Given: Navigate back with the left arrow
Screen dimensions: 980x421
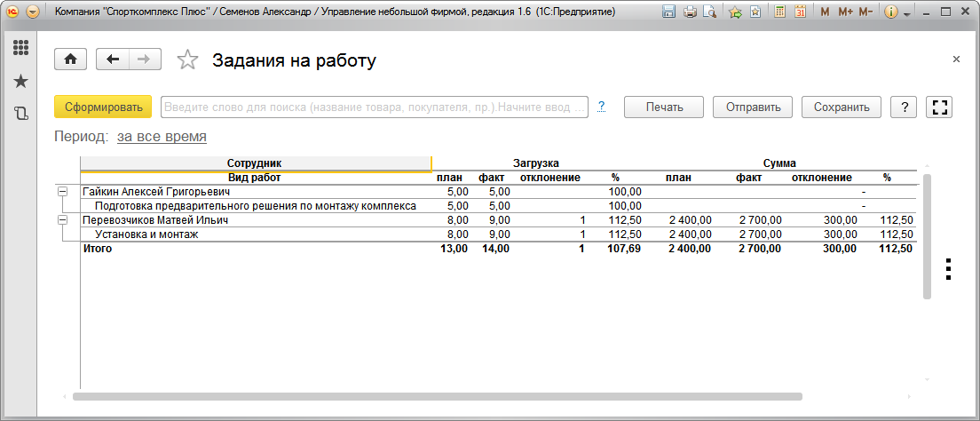Looking at the screenshot, I should click(x=113, y=60).
